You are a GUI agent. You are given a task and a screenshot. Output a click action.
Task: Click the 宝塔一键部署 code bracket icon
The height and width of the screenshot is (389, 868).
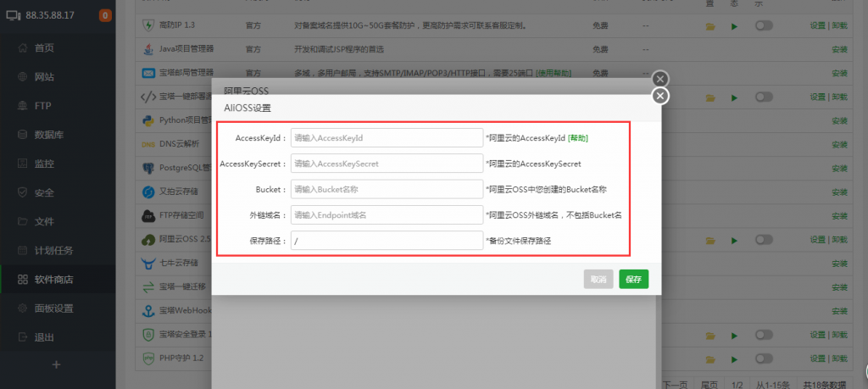point(148,97)
